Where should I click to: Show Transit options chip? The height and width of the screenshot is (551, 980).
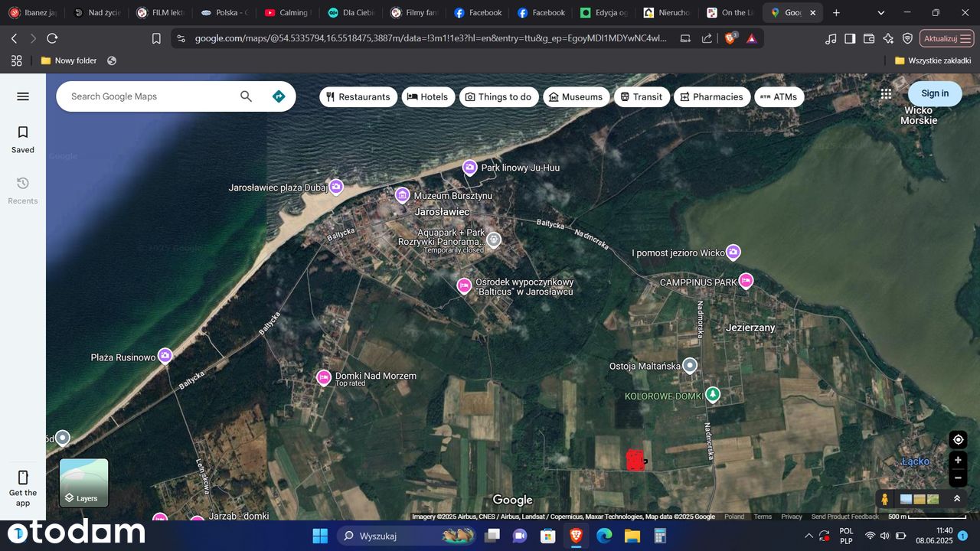[642, 96]
